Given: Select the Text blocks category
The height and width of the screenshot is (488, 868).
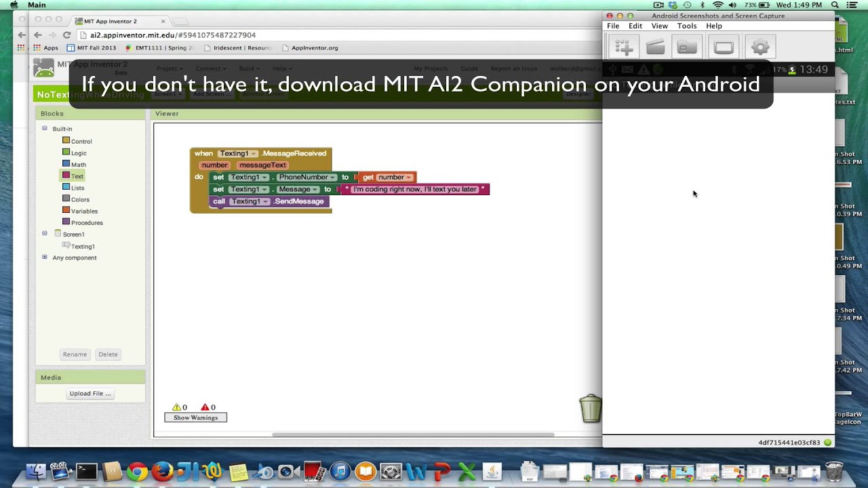Looking at the screenshot, I should pos(73,176).
